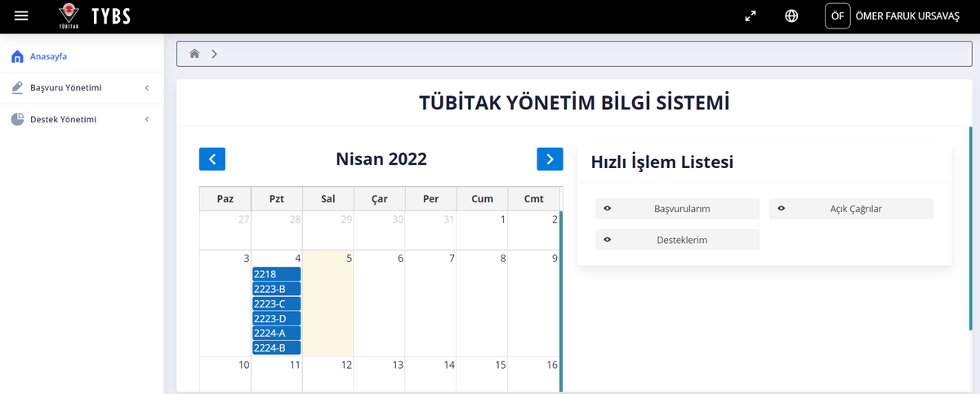Viewport: 980px width, 394px height.
Task: Click the Hızlı İşlem Listesi heading
Action: click(661, 162)
